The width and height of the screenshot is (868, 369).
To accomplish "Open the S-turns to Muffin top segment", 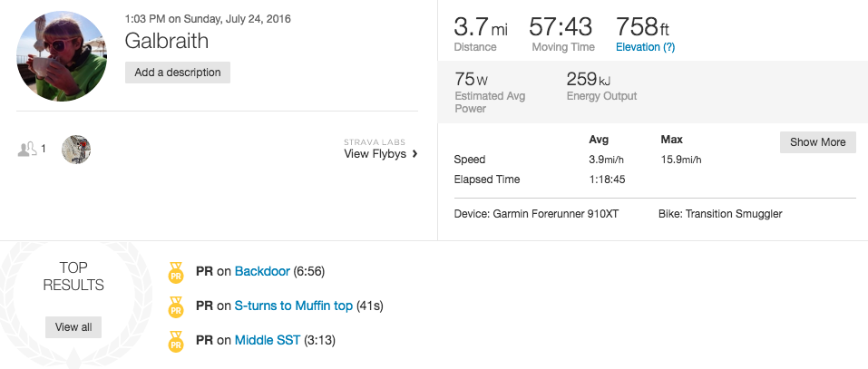I will click(293, 306).
